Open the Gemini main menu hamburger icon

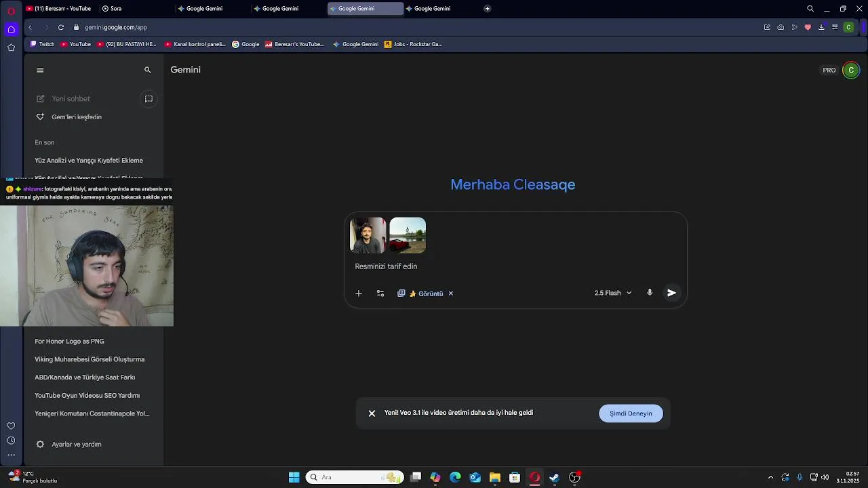pos(40,70)
